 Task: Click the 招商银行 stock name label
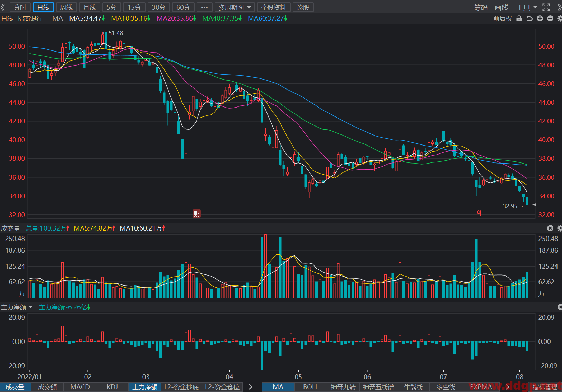pos(30,18)
